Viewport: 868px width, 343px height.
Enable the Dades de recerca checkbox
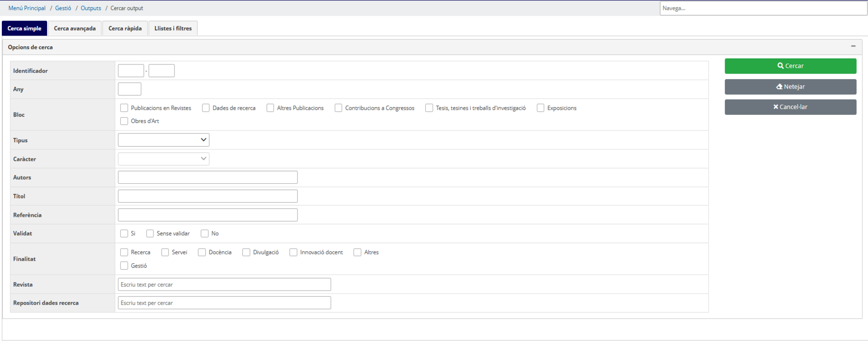click(206, 108)
